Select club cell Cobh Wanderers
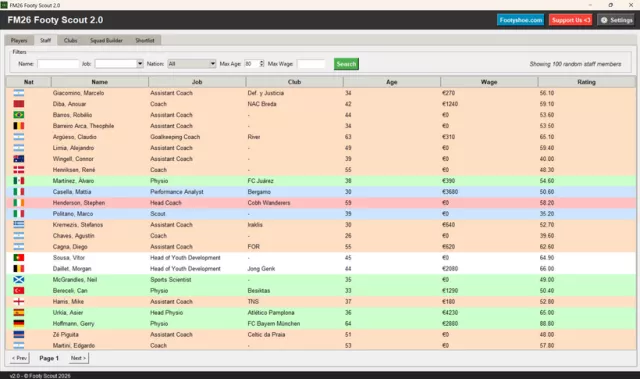Viewport: 640px width, 379px height. tap(269, 203)
